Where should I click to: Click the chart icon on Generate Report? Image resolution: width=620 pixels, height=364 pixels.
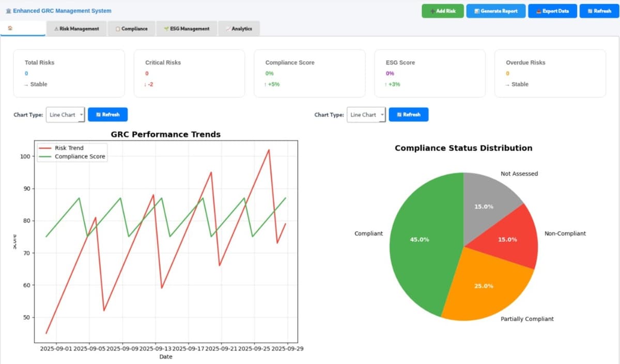point(477,11)
